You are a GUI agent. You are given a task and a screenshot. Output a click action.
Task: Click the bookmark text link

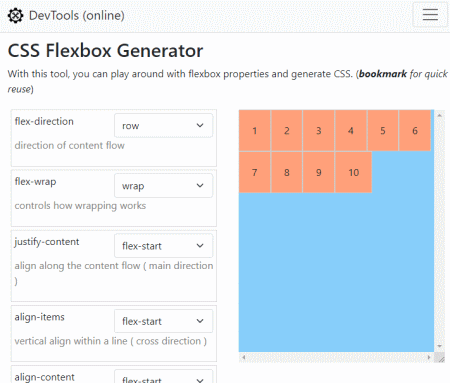(383, 74)
